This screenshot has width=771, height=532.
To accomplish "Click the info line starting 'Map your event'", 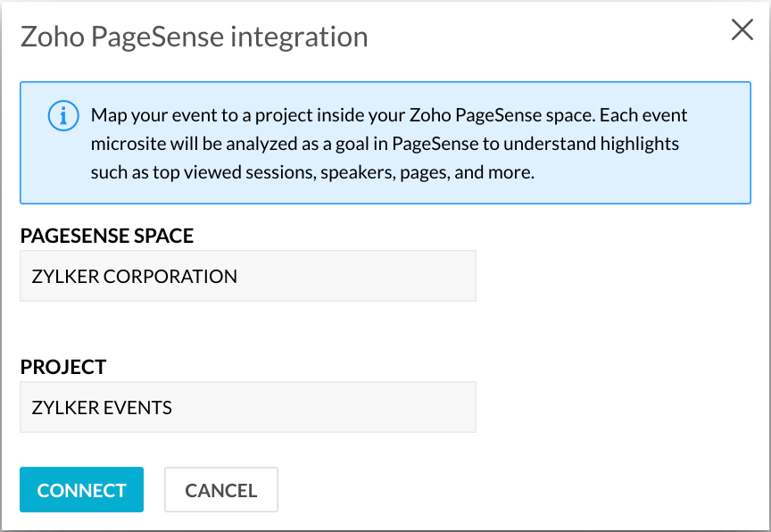I will pos(389,116).
